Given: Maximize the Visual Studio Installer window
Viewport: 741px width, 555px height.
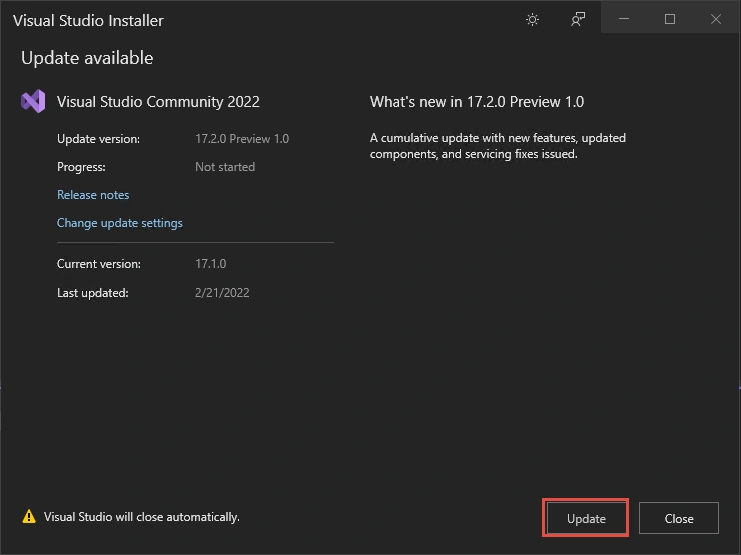Looking at the screenshot, I should point(670,19).
